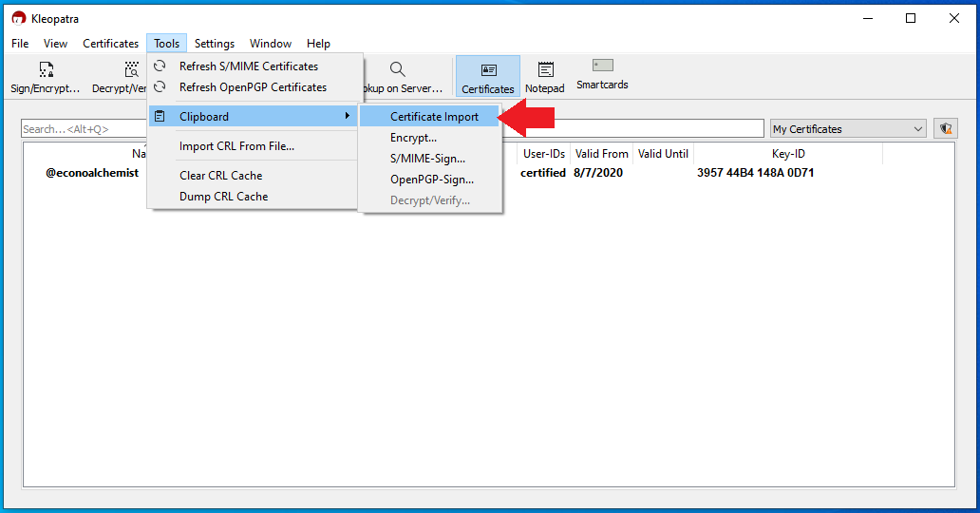Click the shield icon beside the My Certificates filter
The height and width of the screenshot is (513, 980).
point(946,129)
